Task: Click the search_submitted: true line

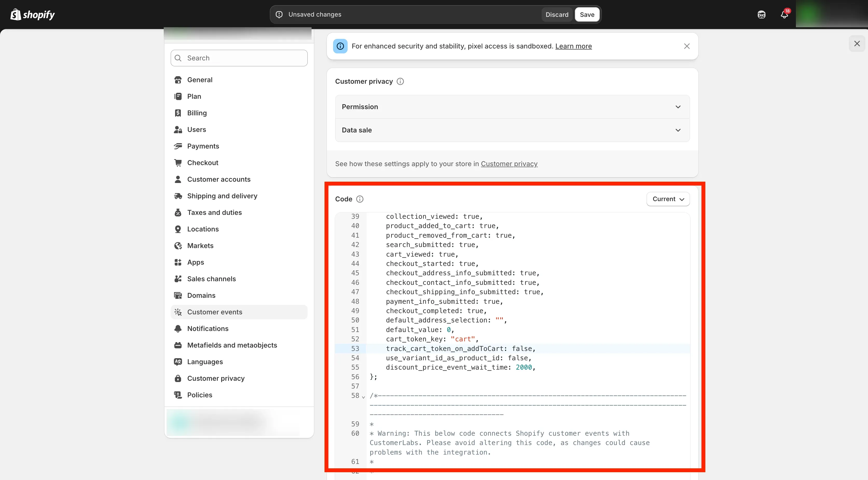Action: (x=432, y=245)
